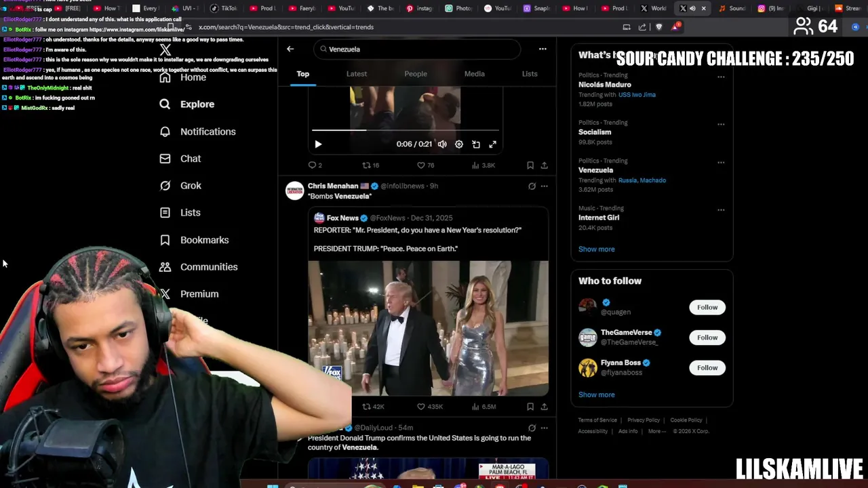
Task: Follow the @quagen account
Action: [707, 308]
